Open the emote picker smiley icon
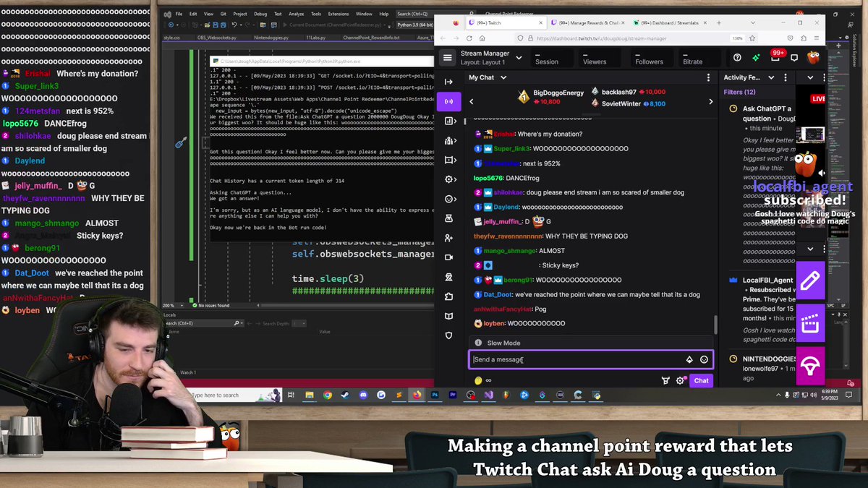Screen dimensions: 868x488 (704, 359)
